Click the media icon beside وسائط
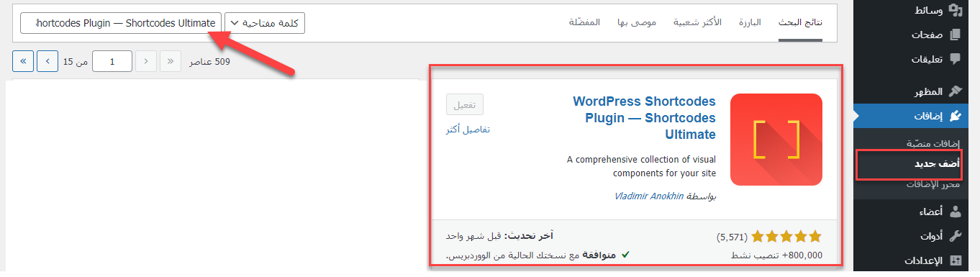 click(955, 10)
